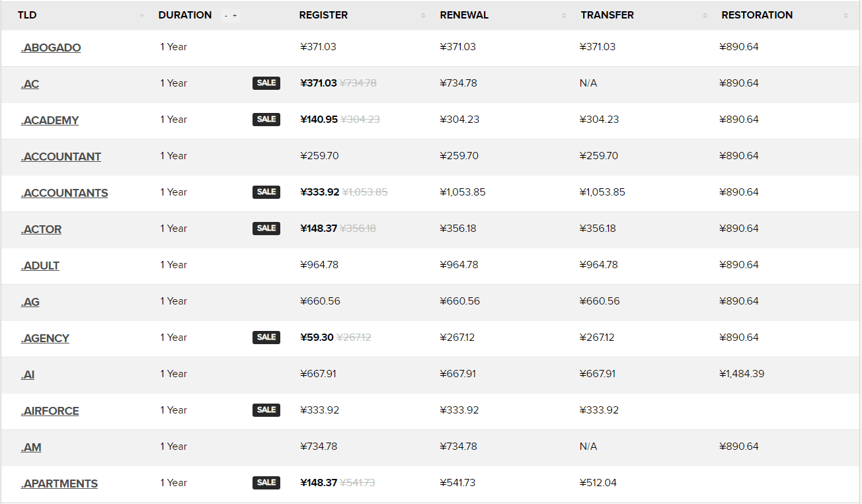862x504 pixels.
Task: Select the .ACTOR sale price ¥148.37
Action: (x=319, y=229)
